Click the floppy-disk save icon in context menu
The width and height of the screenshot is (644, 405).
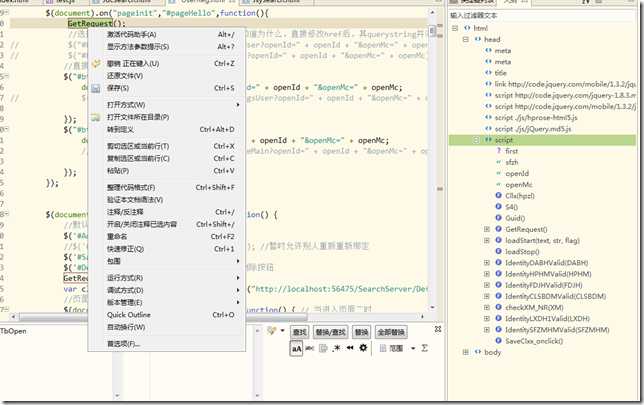click(95, 88)
